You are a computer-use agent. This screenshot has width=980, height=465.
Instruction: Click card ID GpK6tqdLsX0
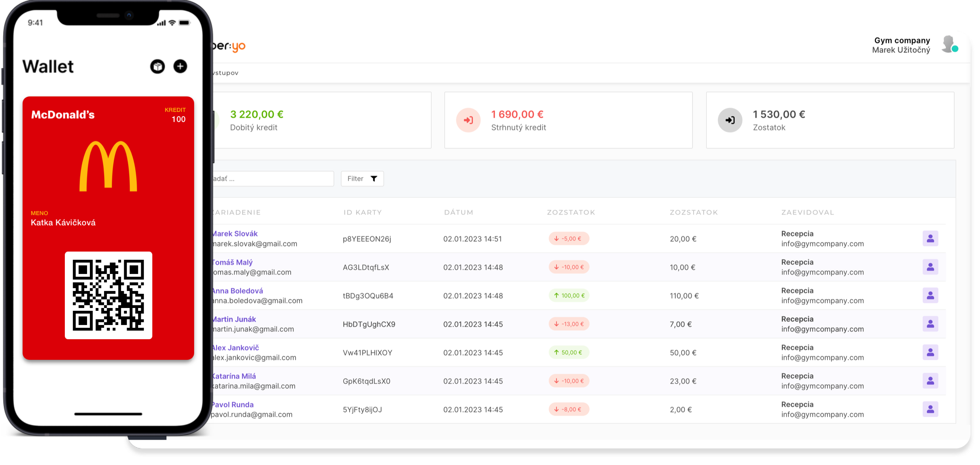point(366,381)
